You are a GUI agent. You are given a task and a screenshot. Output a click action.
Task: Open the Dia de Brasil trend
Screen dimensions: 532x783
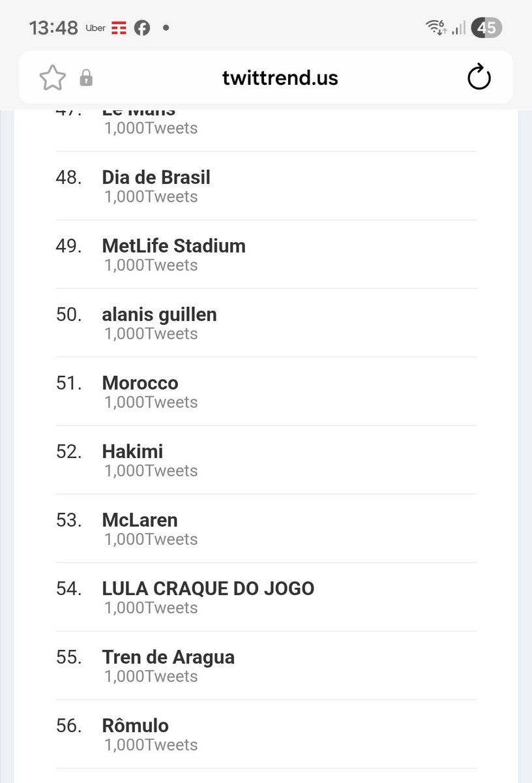(x=156, y=177)
